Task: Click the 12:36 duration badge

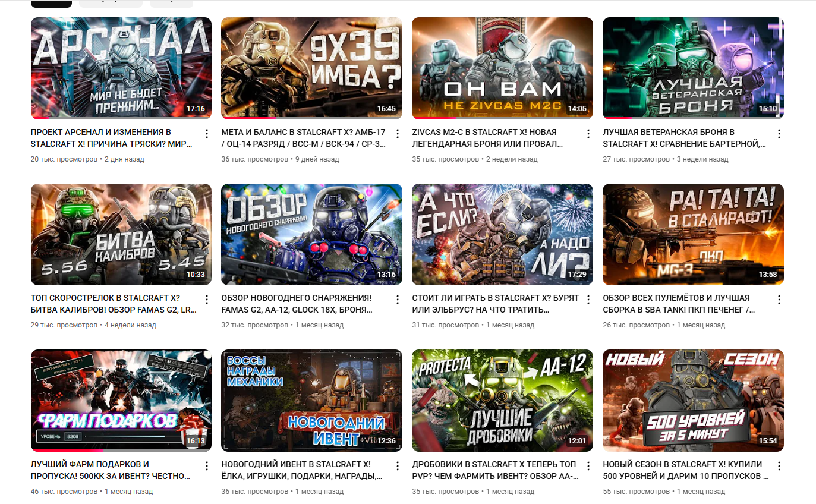Action: click(386, 442)
